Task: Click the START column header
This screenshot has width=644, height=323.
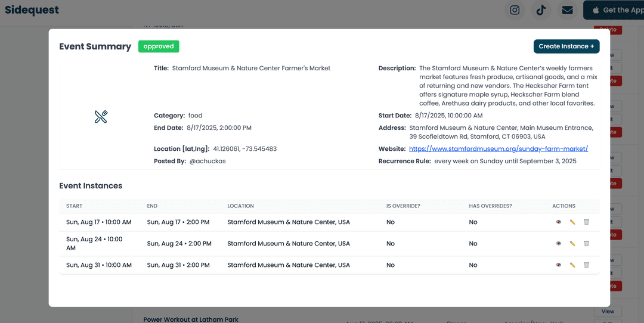Action: click(x=75, y=206)
